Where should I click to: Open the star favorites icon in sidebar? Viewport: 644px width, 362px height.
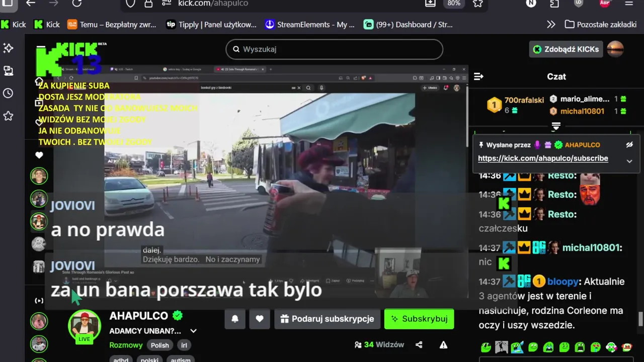[8, 116]
